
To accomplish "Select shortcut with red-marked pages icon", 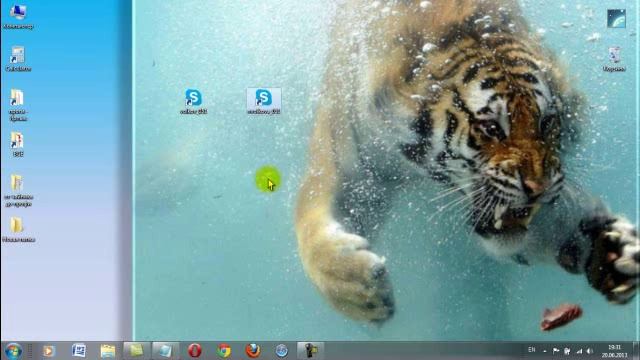I will (x=17, y=144).
